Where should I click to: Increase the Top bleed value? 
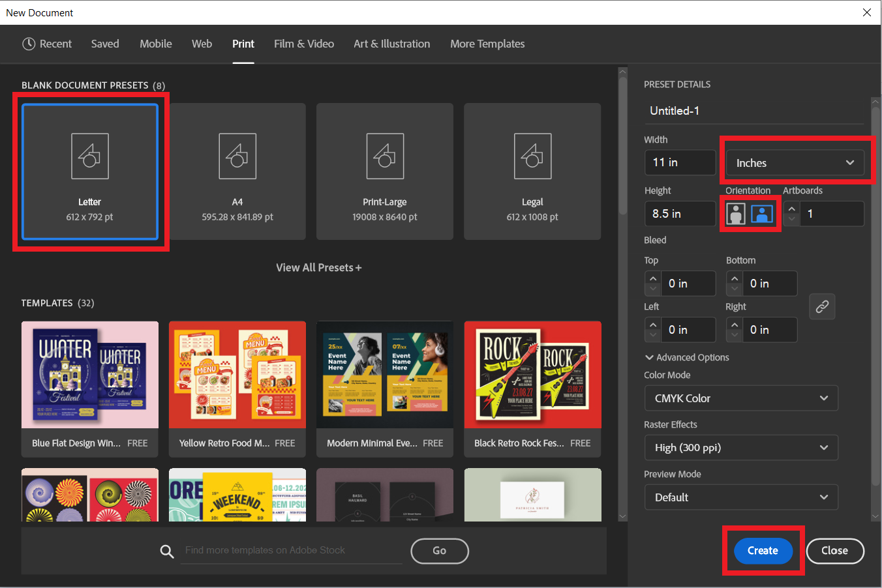point(652,278)
